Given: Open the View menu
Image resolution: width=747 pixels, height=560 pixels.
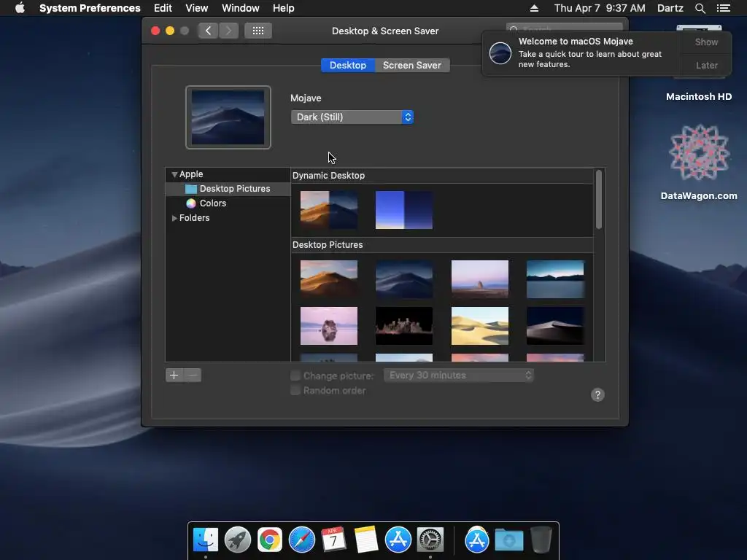Looking at the screenshot, I should (197, 8).
